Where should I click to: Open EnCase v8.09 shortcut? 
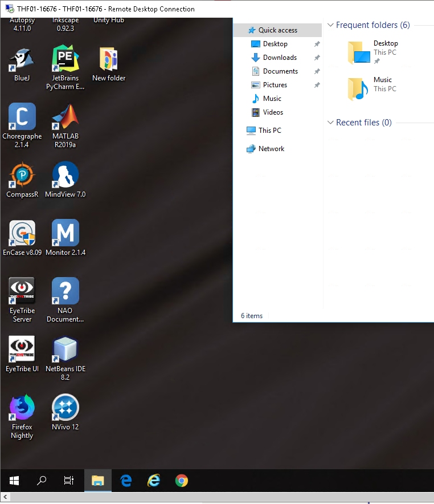coord(22,238)
